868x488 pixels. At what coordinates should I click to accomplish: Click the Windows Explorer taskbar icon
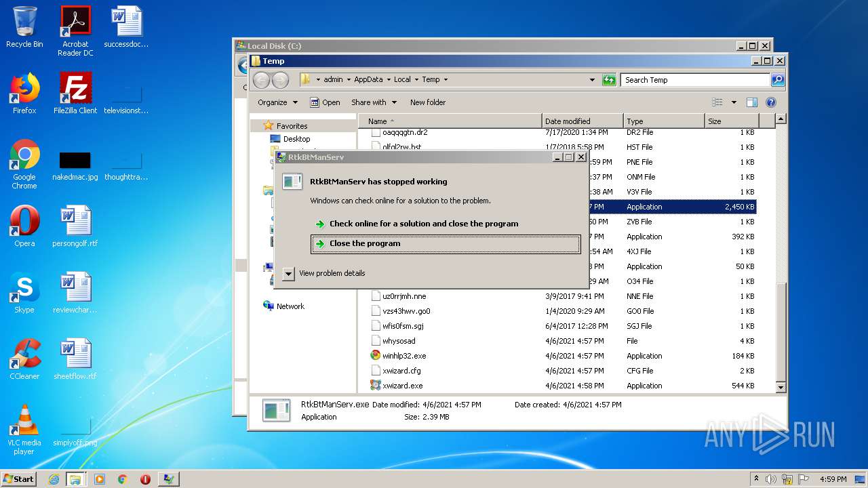[x=75, y=479]
